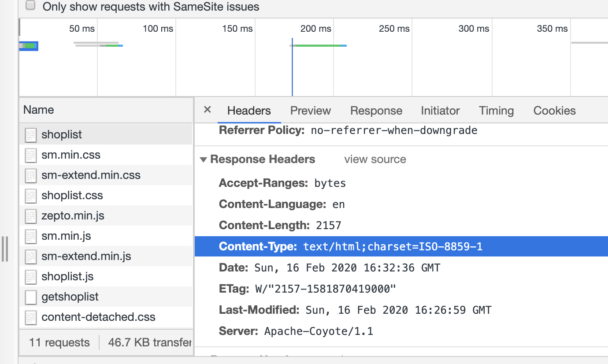Click the document icon beside shoplist
The width and height of the screenshot is (608, 364).
(30, 135)
